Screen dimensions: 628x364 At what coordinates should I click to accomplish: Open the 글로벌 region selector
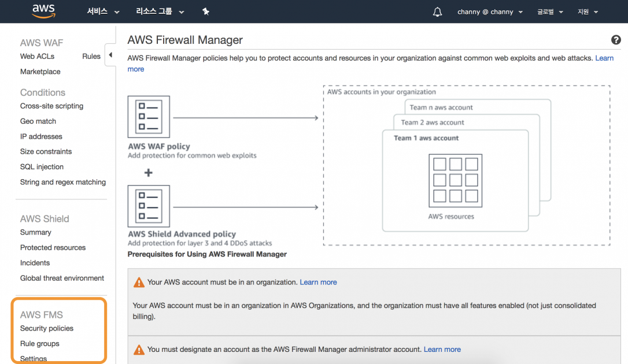pos(549,11)
